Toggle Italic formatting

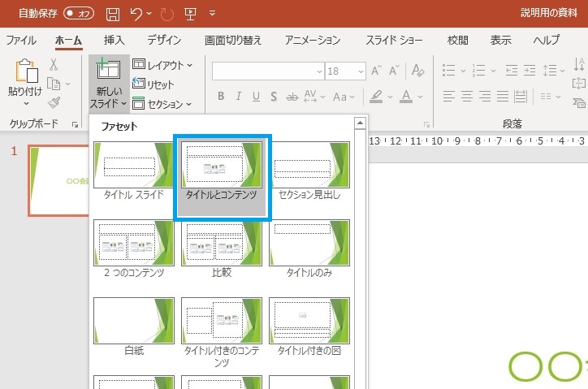click(x=239, y=97)
